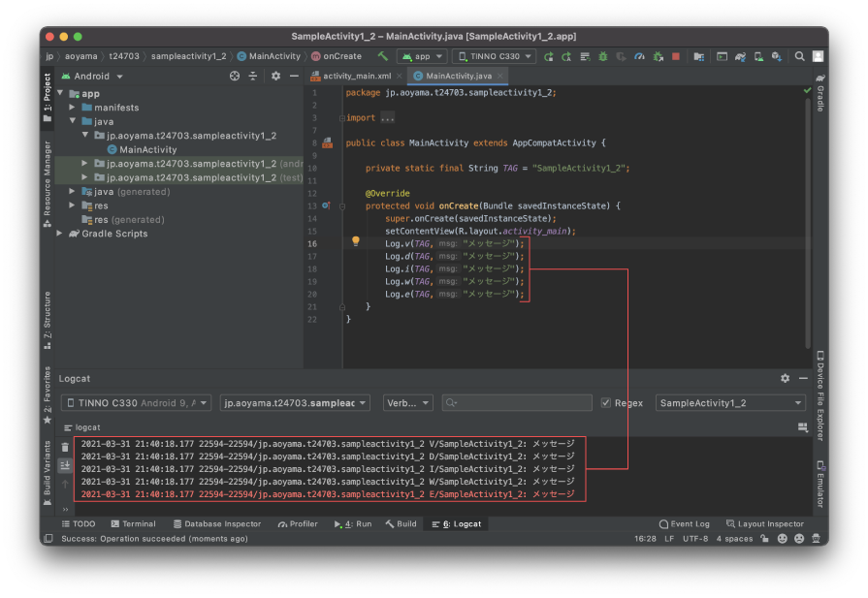Viewport: 868px width, 598px height.
Task: Collapse the app module tree node
Action: point(60,93)
